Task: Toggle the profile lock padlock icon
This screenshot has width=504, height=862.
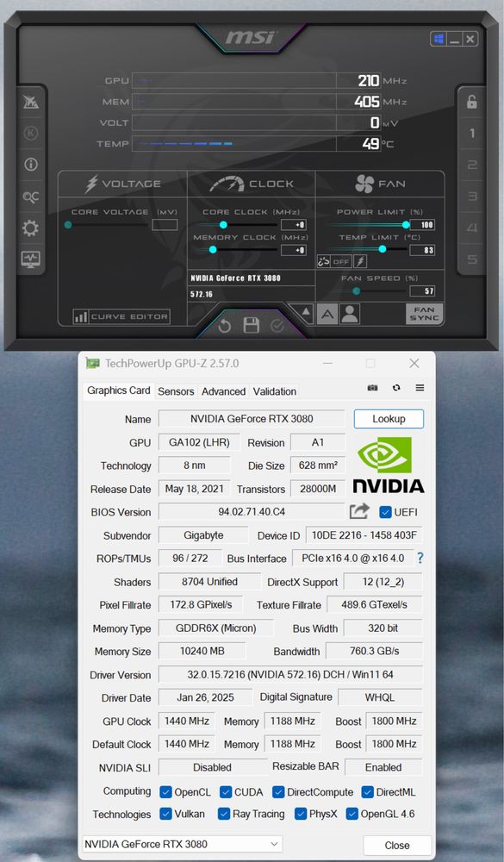Action: 471,102
